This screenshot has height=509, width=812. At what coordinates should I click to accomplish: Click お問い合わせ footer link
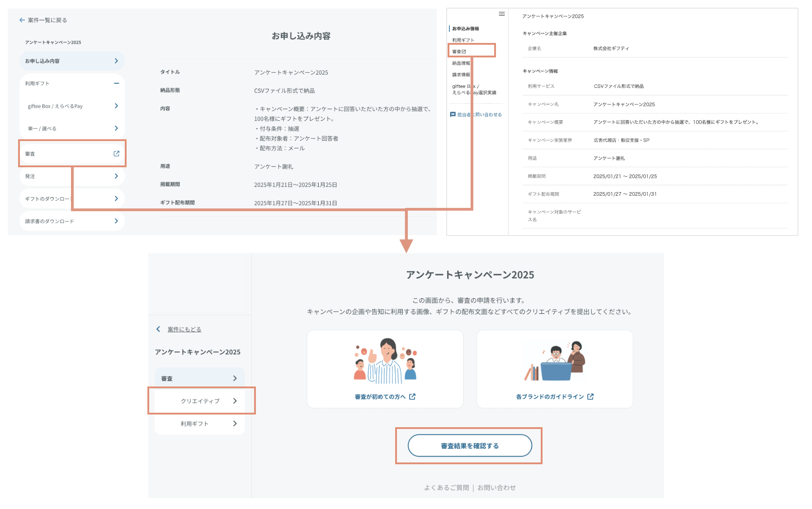pyautogui.click(x=496, y=487)
